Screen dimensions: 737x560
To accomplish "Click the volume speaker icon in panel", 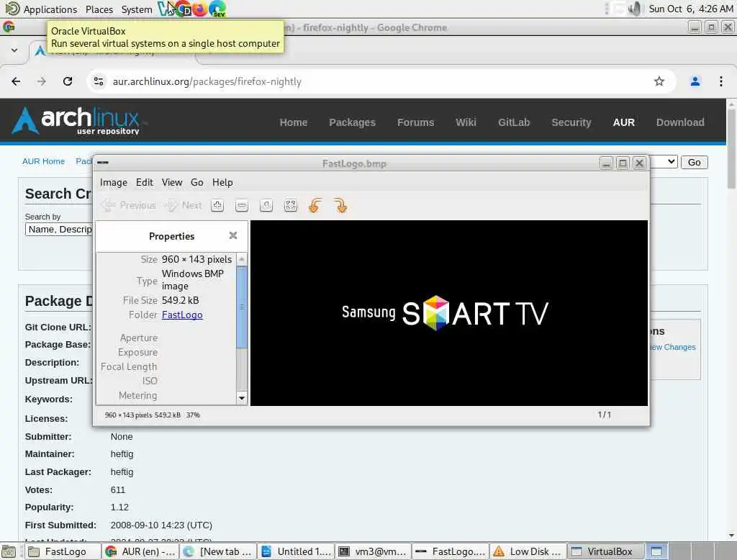I will [x=635, y=9].
